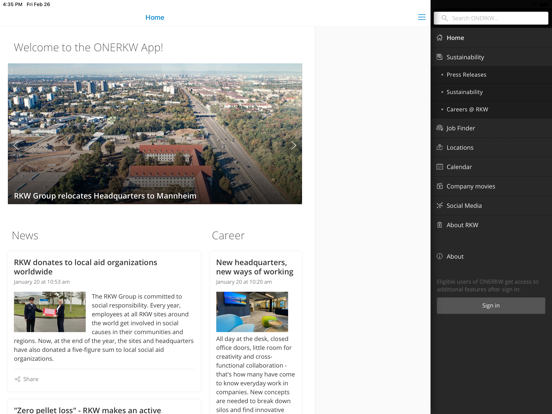Image resolution: width=552 pixels, height=414 pixels.
Task: Open About menu item
Action: [491, 256]
